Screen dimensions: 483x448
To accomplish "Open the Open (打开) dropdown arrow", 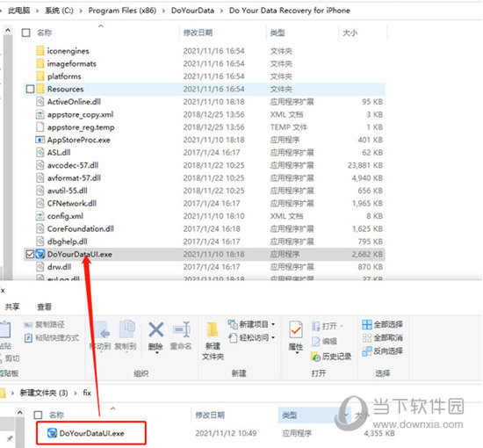I will 342,326.
